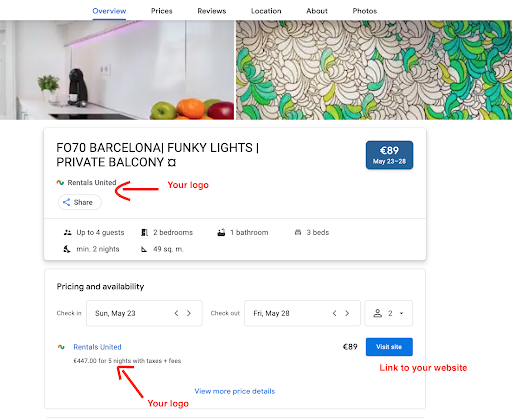Click the beds icon
The image size is (512, 418).
[298, 232]
